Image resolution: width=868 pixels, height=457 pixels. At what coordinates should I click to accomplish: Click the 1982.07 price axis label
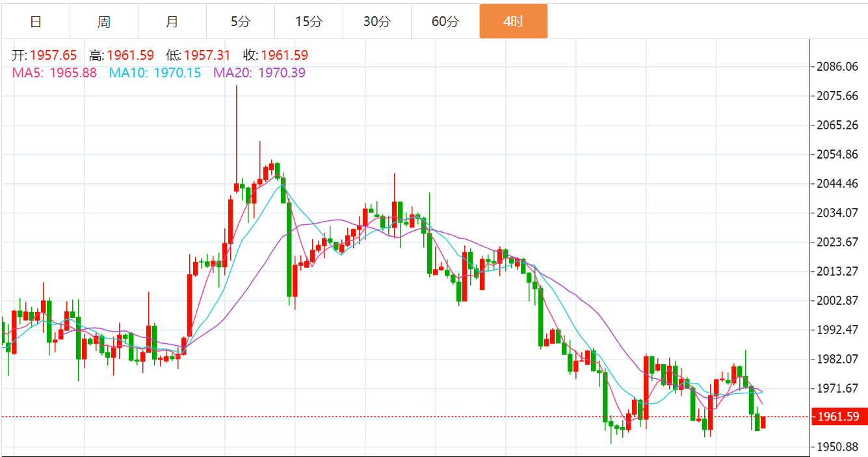point(838,359)
